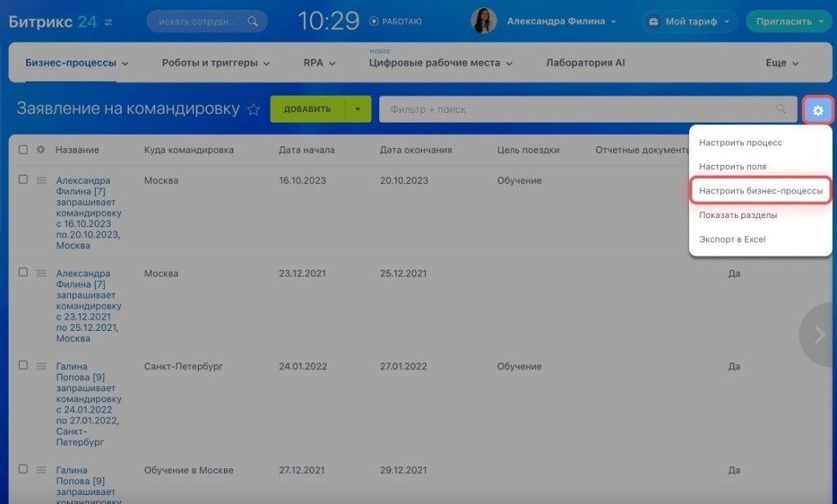
Task: Click the right arrow to scroll the table
Action: point(819,334)
